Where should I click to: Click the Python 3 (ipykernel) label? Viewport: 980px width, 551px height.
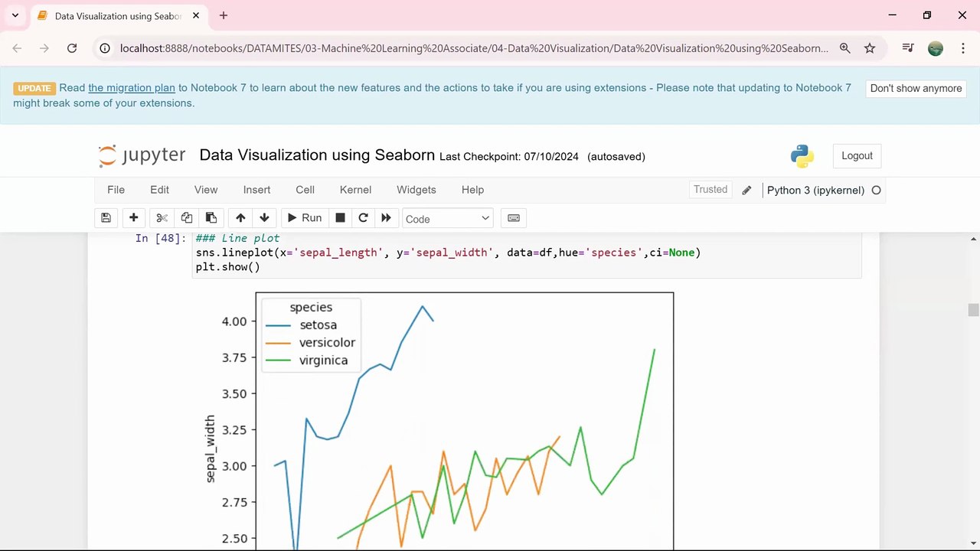pyautogui.click(x=815, y=190)
